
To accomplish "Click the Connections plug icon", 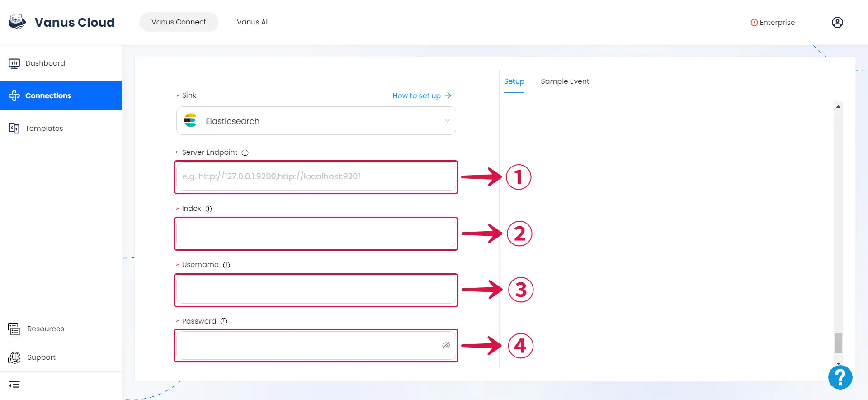I will [14, 95].
